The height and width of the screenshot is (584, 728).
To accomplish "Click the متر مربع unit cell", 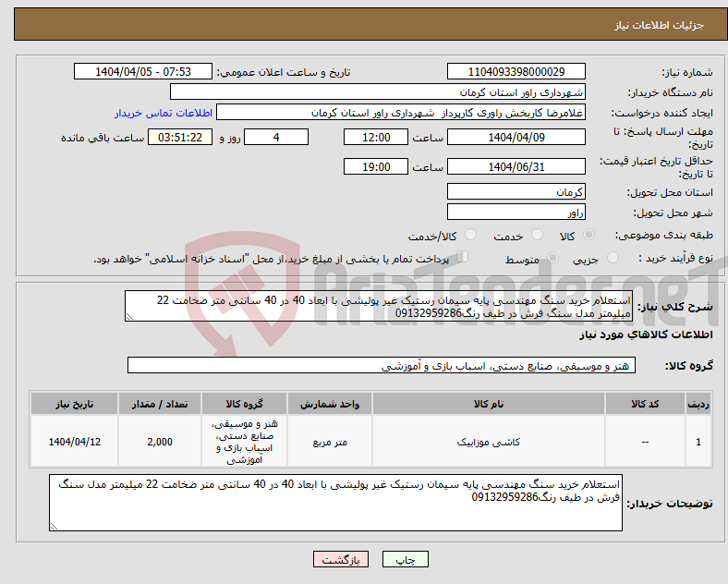I will tap(330, 442).
